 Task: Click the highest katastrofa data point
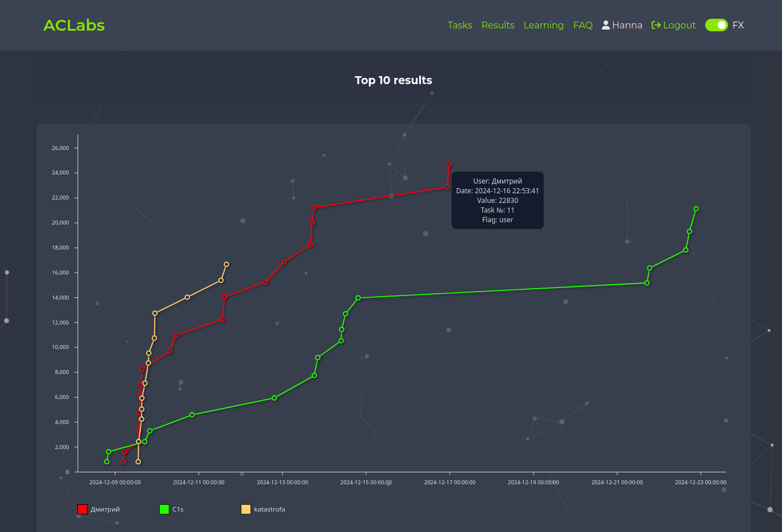point(226,264)
